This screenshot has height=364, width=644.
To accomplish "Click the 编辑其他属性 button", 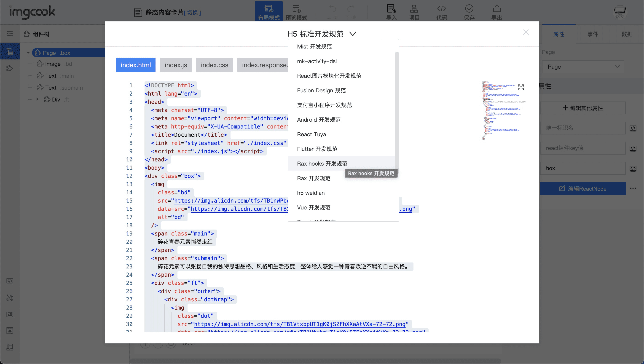I will coord(583,108).
